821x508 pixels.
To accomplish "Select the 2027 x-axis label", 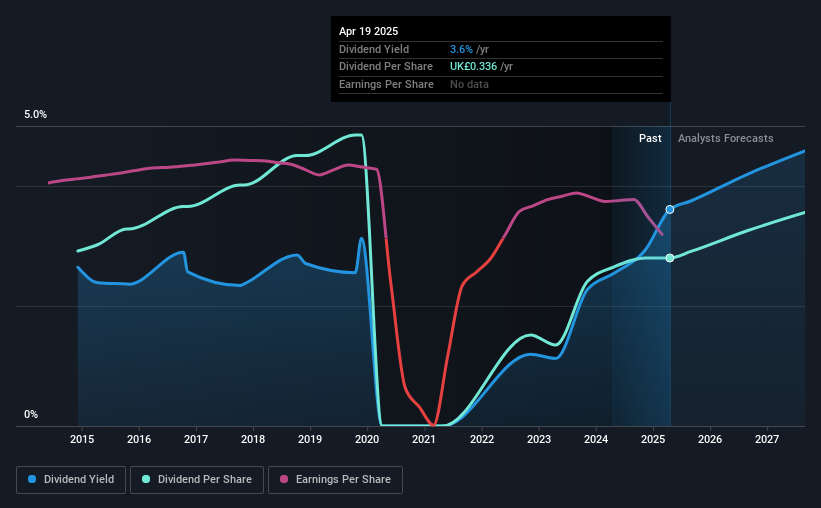I will point(767,439).
